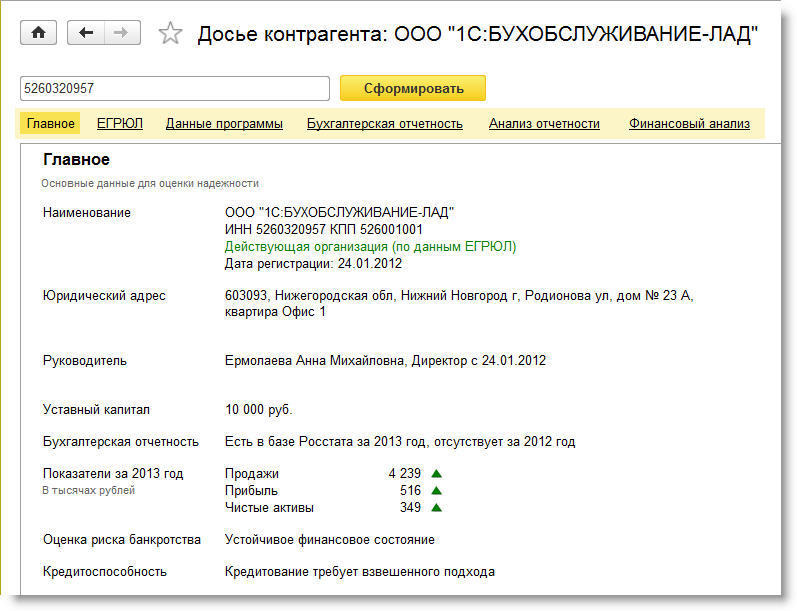Click green triangle beside Чистые активы value
The width and height of the screenshot is (797, 611).
436,508
